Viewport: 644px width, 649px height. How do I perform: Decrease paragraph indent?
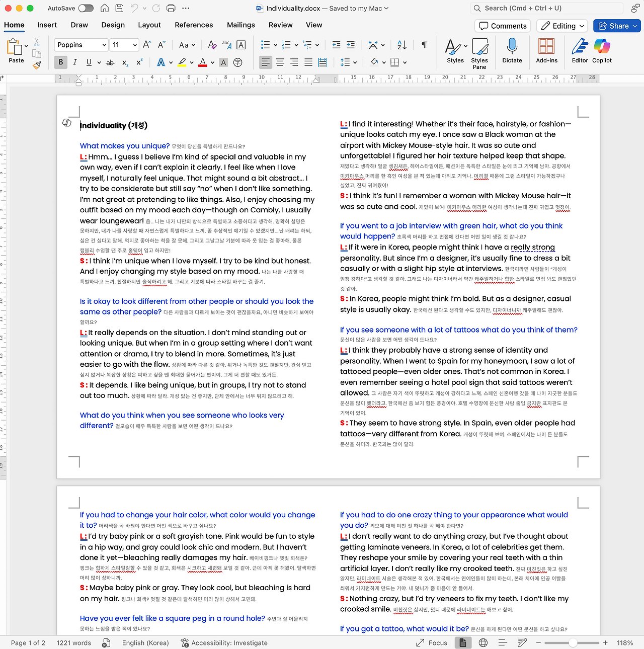coord(337,45)
